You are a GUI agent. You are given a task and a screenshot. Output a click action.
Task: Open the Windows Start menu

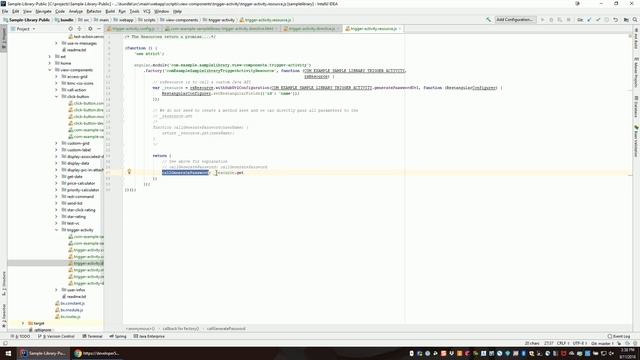(x=8, y=353)
